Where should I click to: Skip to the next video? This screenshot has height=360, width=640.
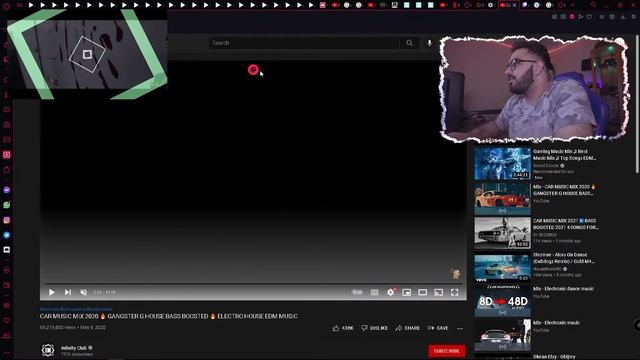coord(68,292)
